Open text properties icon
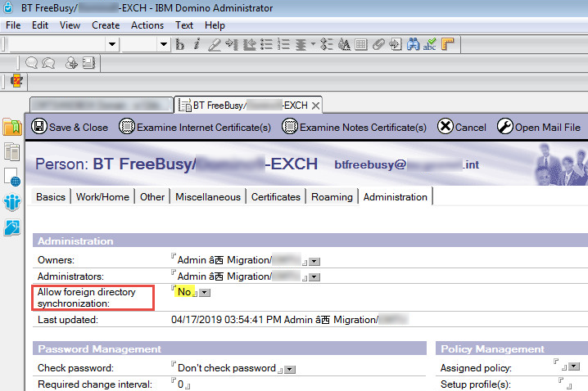Viewport: 588px width, 391px height. tap(344, 44)
